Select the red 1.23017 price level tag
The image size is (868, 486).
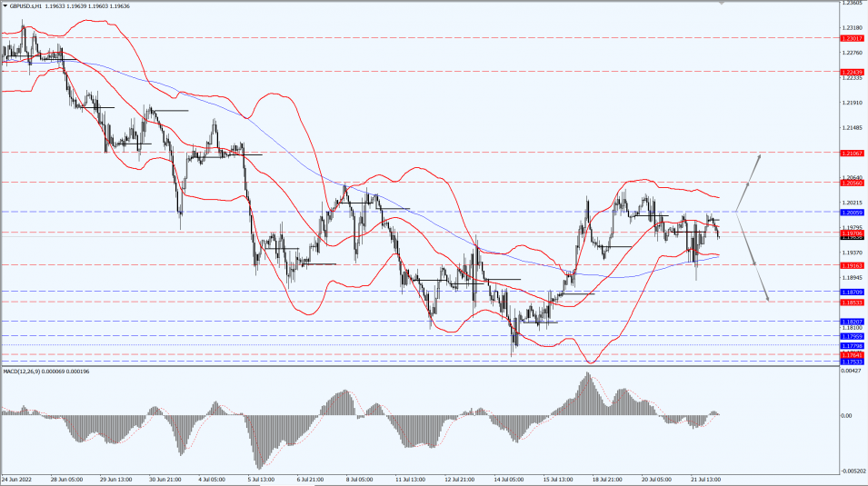click(x=852, y=39)
